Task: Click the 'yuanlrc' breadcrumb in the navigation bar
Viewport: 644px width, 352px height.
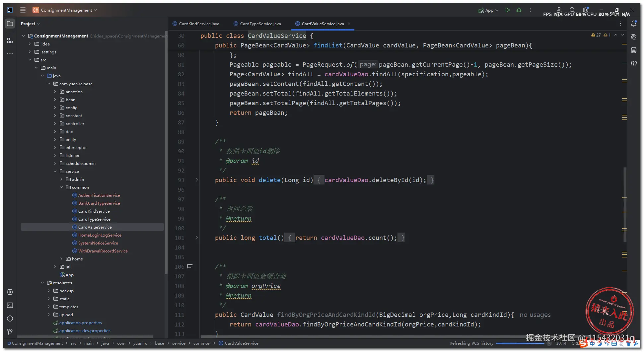Action: point(140,343)
